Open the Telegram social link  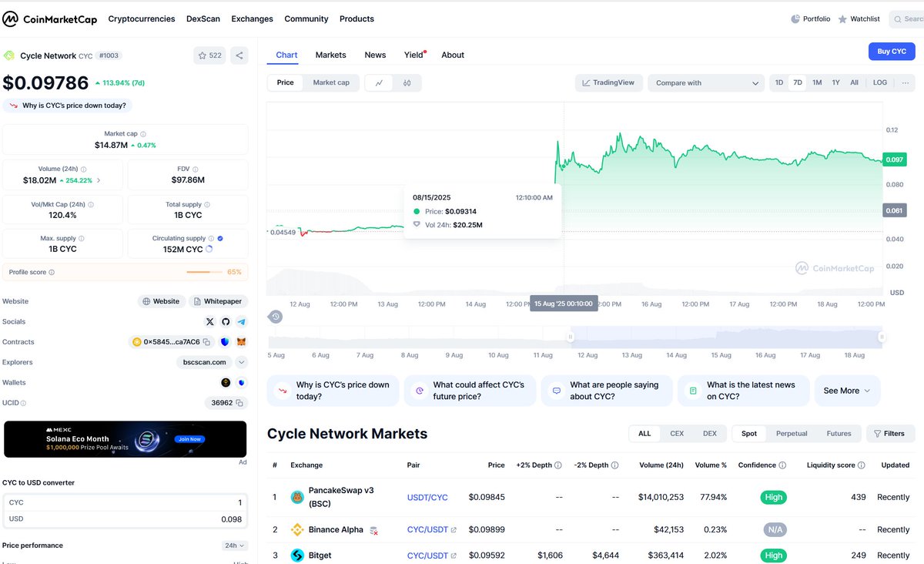241,321
